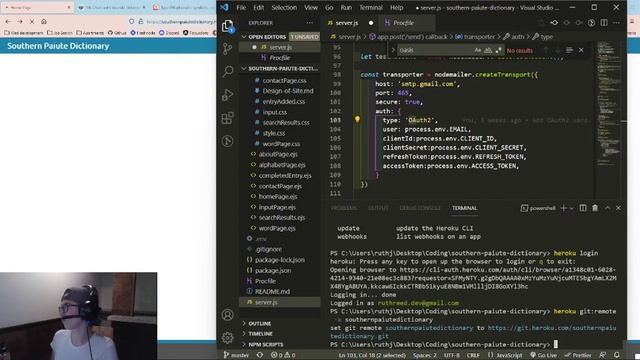Open the File menu
This screenshot has width=640, height=360.
pyautogui.click(x=241, y=7)
